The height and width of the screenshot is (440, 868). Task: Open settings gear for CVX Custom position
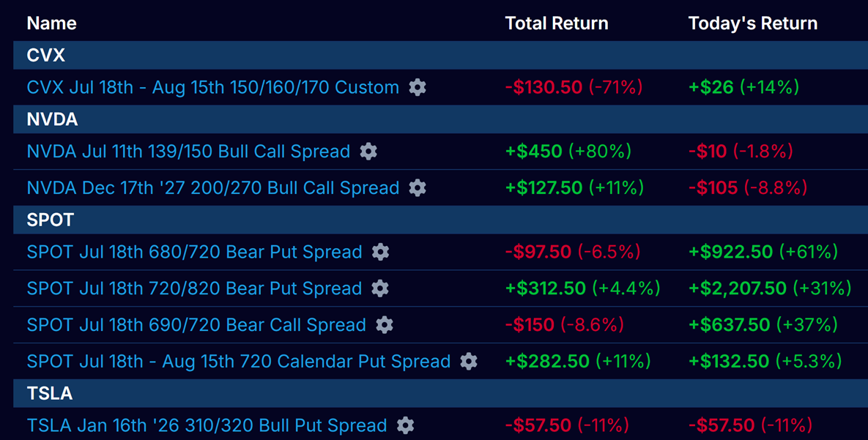point(418,87)
